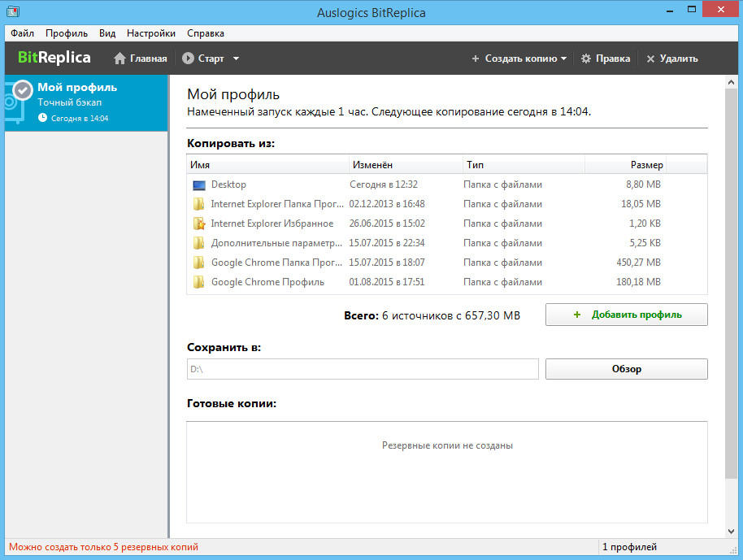Click the application icon in title bar
Viewport: 743px width, 560px height.
pos(13,11)
